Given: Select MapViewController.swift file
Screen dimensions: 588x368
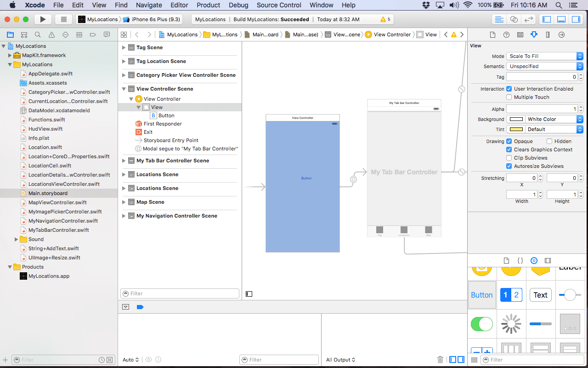Looking at the screenshot, I should click(57, 202).
